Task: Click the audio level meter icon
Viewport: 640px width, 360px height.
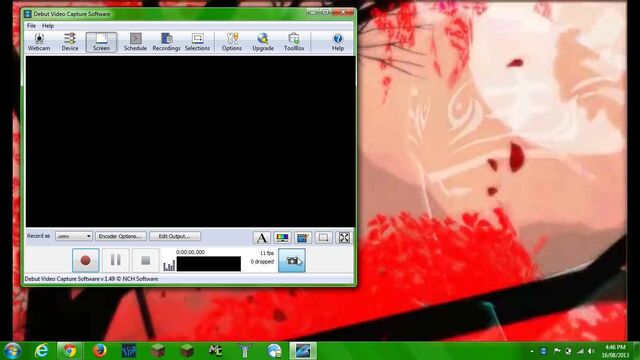Action: click(169, 265)
